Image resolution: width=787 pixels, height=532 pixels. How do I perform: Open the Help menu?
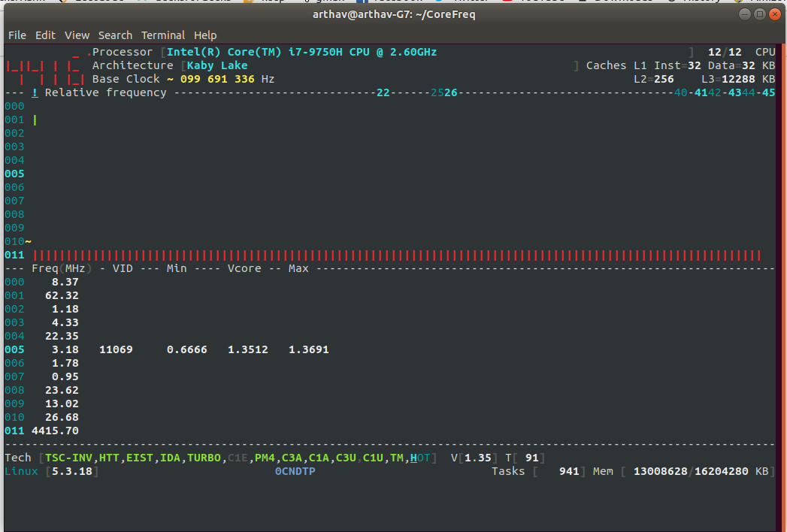point(205,35)
